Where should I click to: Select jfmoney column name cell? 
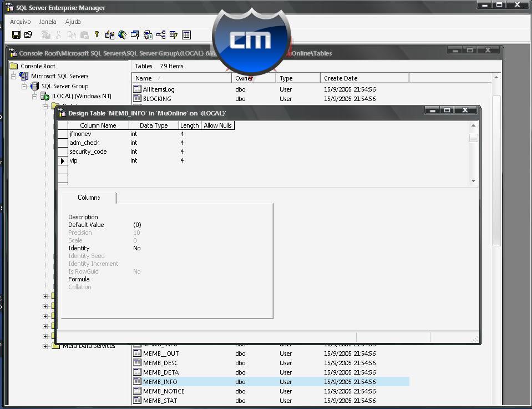(x=98, y=134)
